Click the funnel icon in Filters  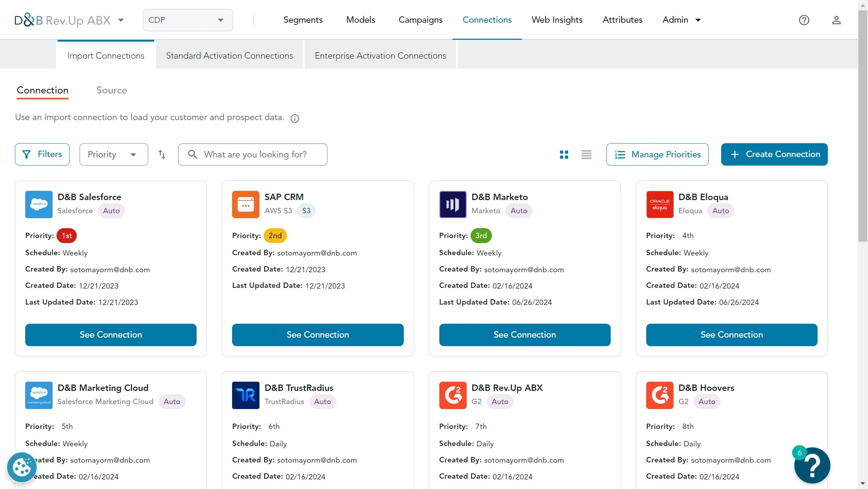tap(26, 154)
